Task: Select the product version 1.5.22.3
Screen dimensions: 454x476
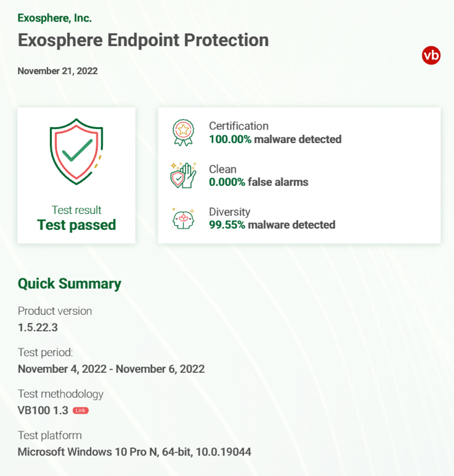Action: tap(38, 328)
